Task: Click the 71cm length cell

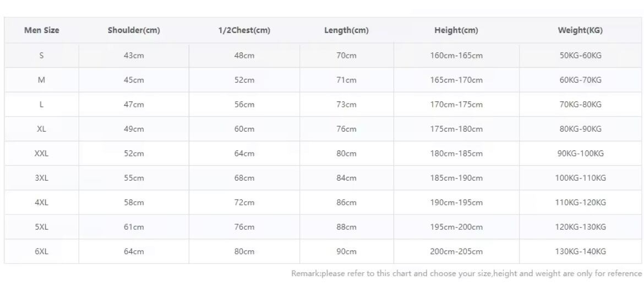Action: (x=346, y=80)
